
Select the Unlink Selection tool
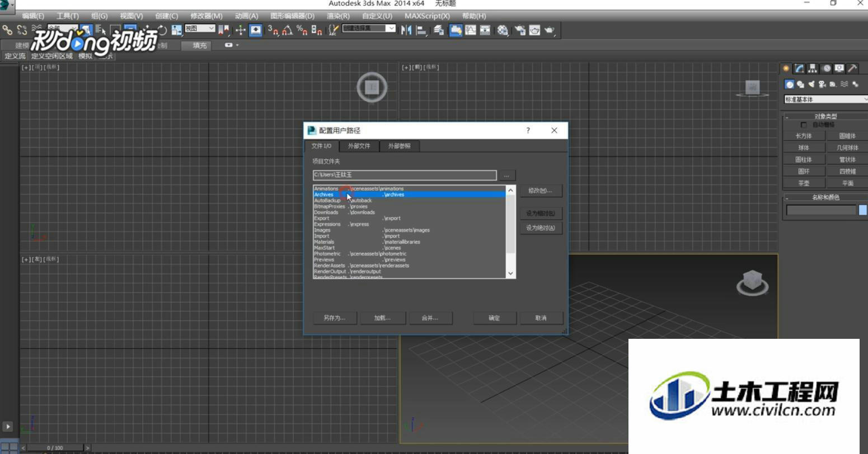tap(22, 30)
